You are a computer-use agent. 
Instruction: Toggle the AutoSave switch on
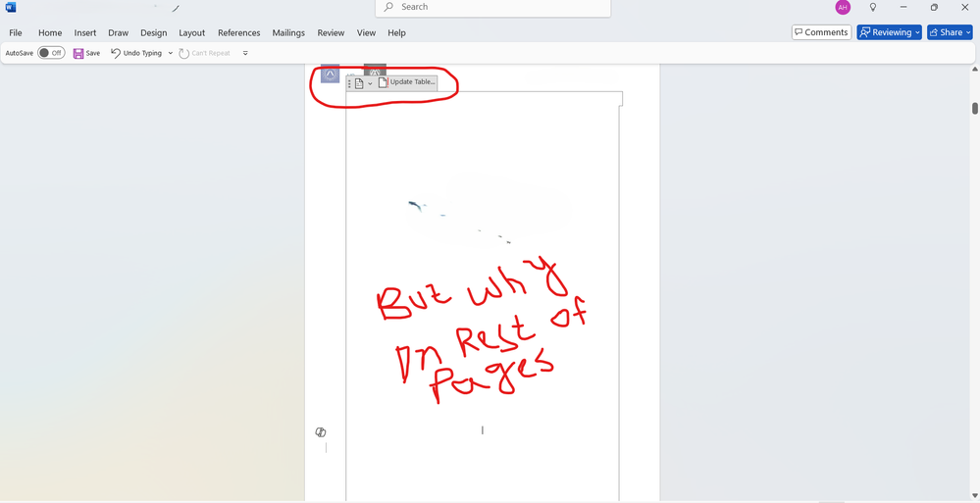(x=51, y=53)
